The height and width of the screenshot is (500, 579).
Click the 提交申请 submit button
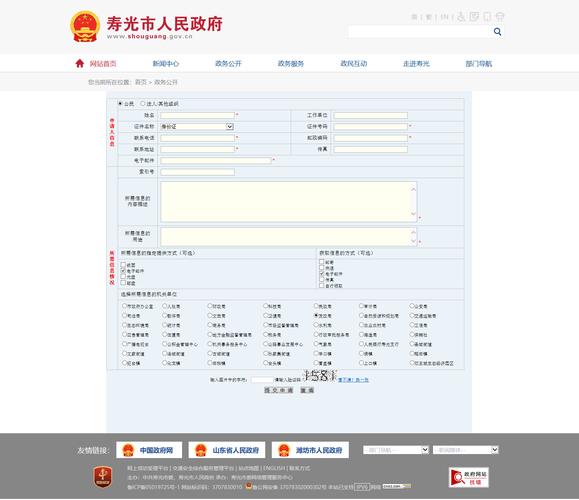coord(279,390)
